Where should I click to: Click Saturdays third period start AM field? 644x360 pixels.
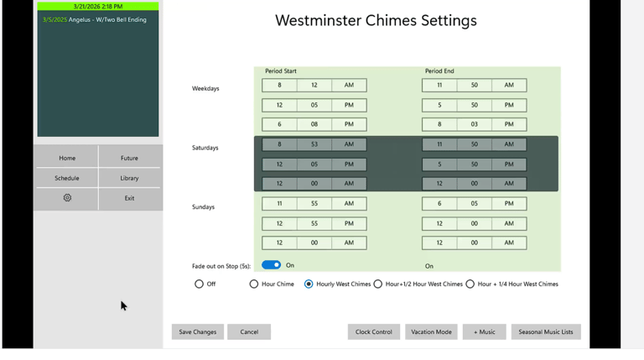(x=349, y=184)
